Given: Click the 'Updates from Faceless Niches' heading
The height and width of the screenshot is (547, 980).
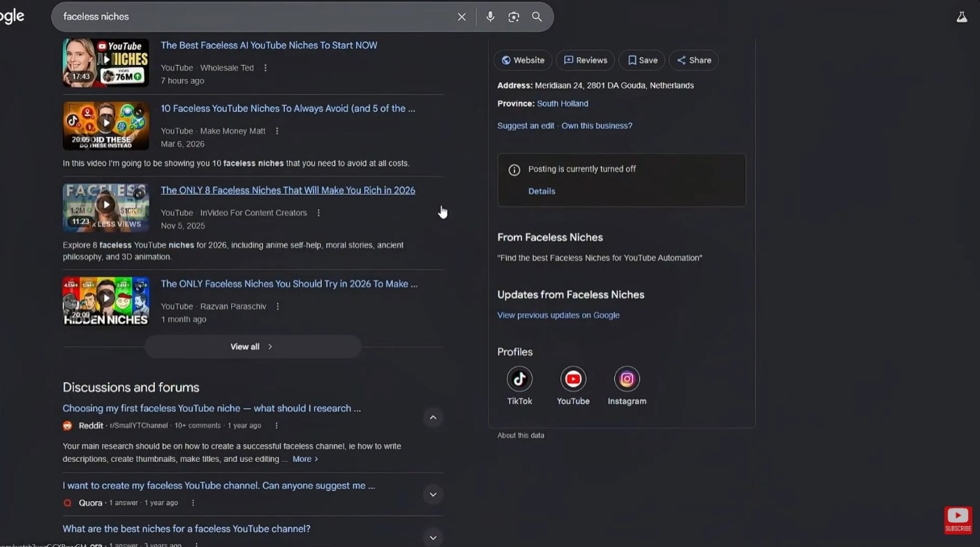Looking at the screenshot, I should tap(571, 295).
